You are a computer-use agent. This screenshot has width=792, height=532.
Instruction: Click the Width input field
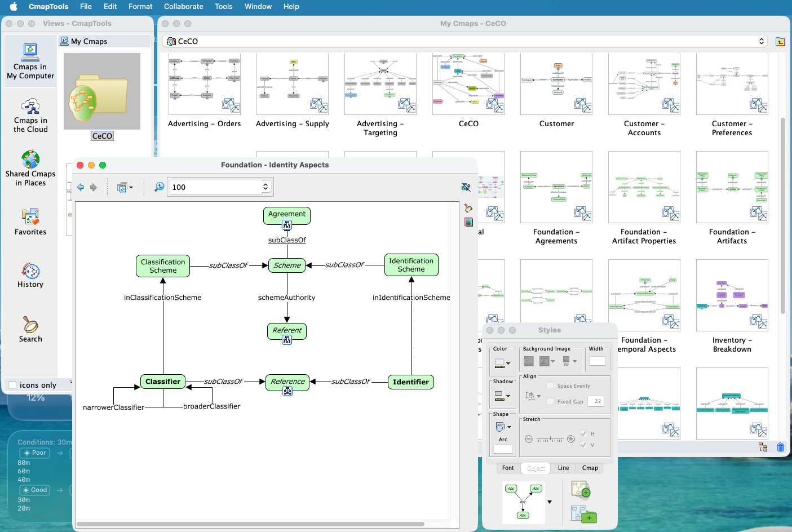597,361
